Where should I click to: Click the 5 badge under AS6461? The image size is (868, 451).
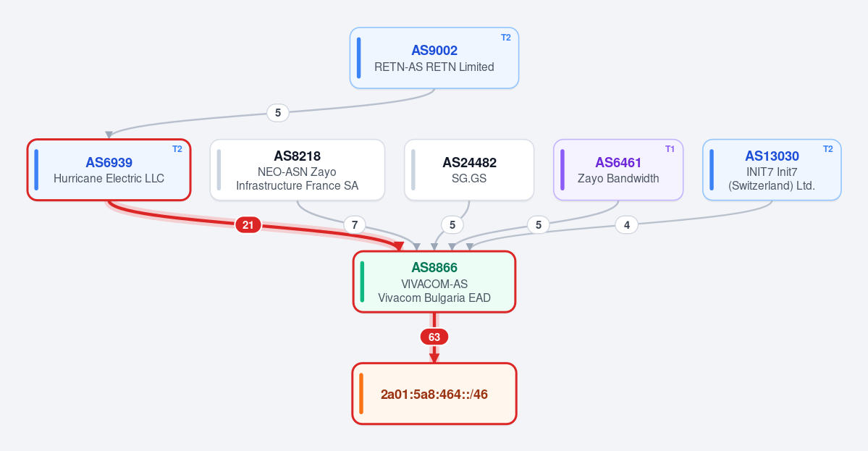(x=538, y=224)
